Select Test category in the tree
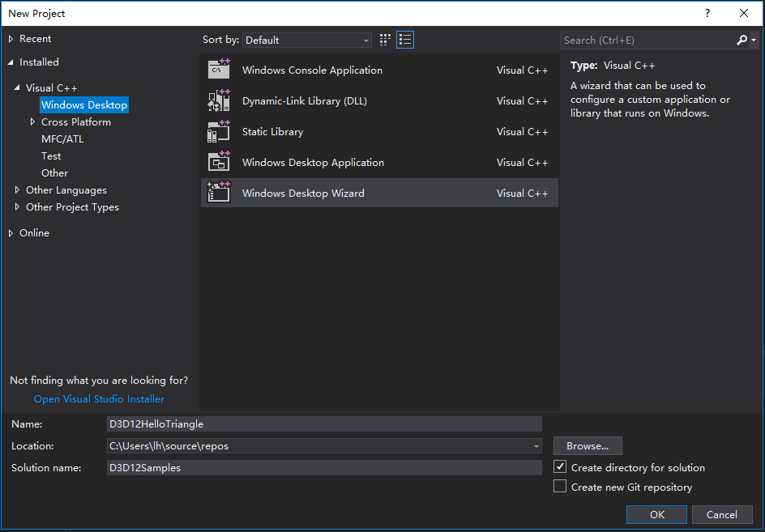The image size is (765, 532). 51,155
